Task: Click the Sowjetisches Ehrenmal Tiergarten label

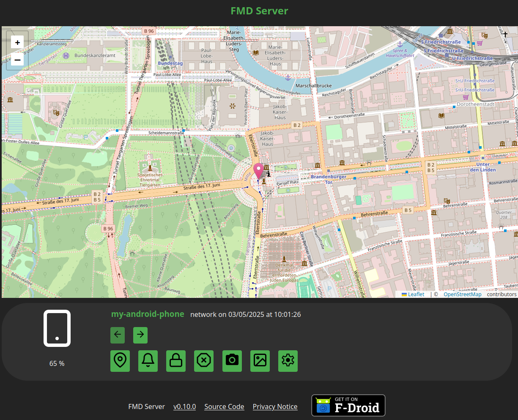Action: pos(150,180)
